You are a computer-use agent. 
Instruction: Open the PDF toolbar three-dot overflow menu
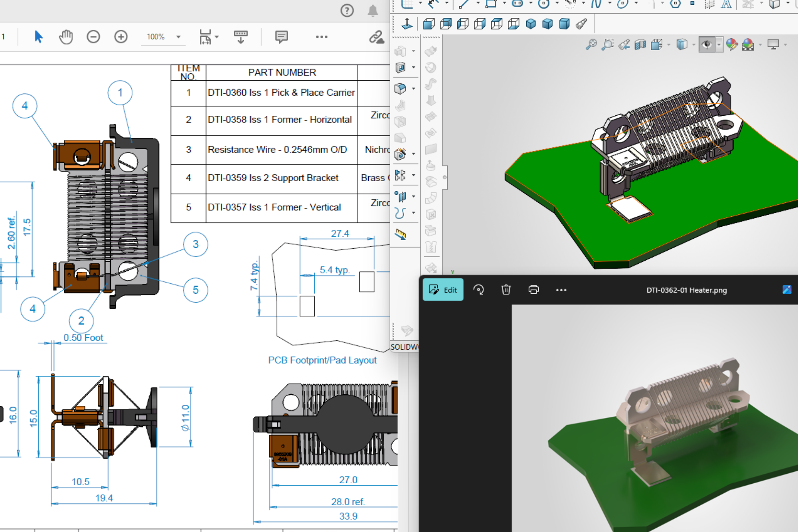[322, 37]
